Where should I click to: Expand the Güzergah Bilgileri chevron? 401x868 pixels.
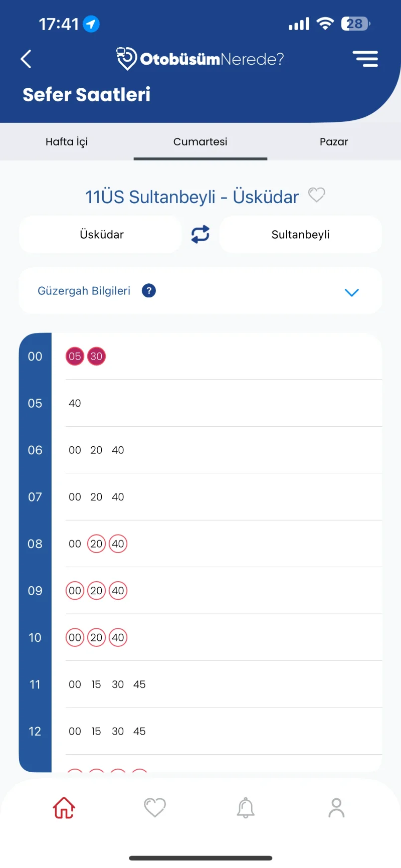pos(352,292)
